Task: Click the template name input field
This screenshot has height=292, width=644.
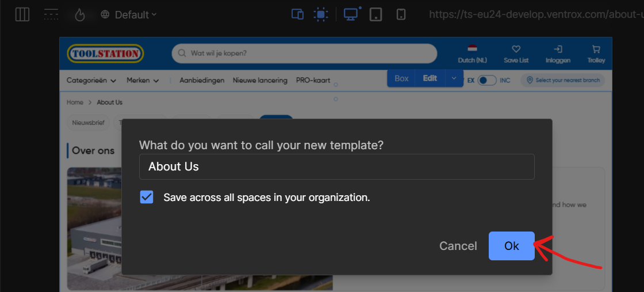Action: (x=336, y=166)
